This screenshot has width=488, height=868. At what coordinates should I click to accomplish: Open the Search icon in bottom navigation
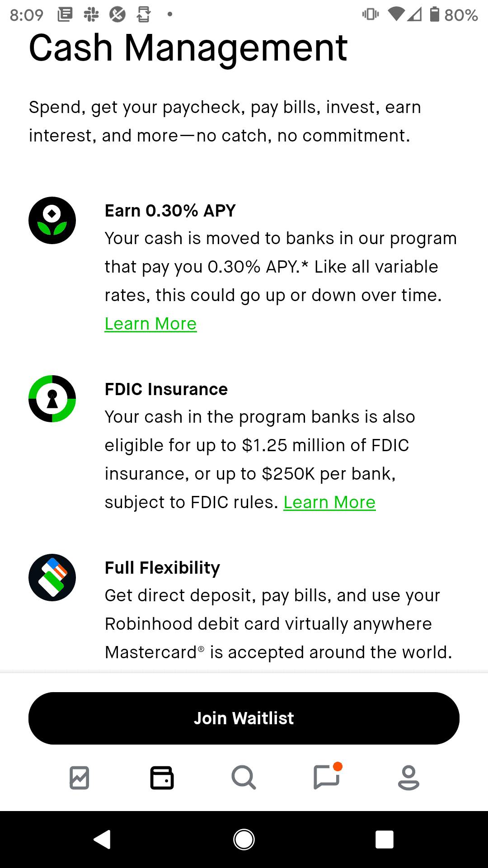tap(244, 777)
